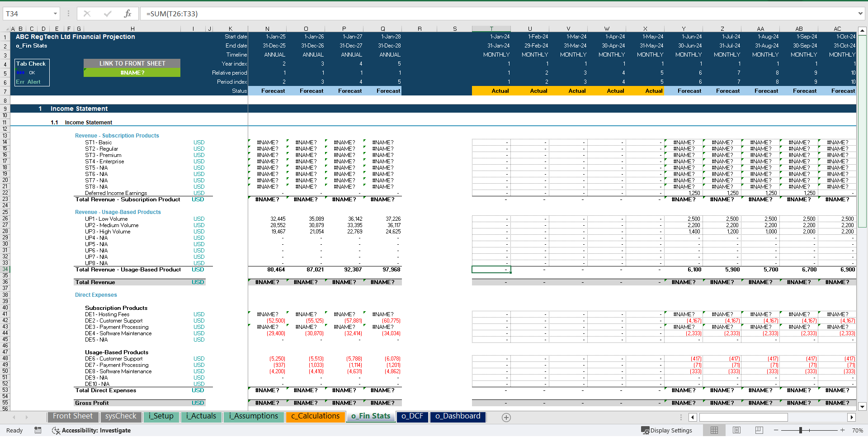This screenshot has height=437, width=868.
Task: Expand the formula bar
Action: pyautogui.click(x=860, y=14)
